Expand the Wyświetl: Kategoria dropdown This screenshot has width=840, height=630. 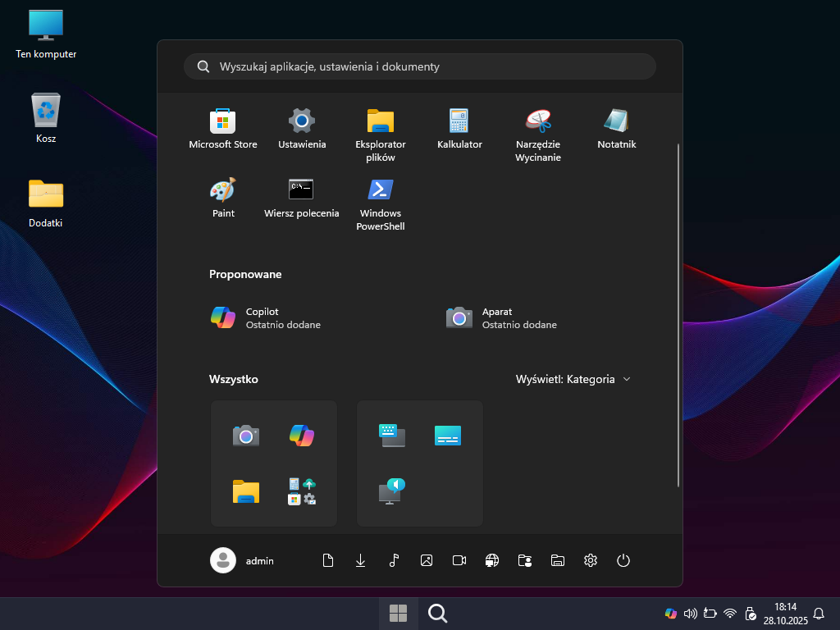coord(573,379)
